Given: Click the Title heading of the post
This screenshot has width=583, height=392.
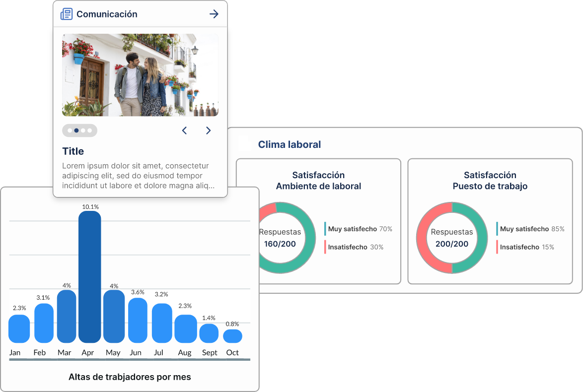Looking at the screenshot, I should [73, 151].
